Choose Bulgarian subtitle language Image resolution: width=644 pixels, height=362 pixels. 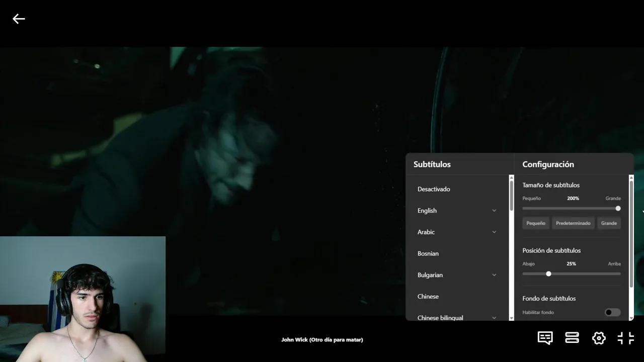click(x=430, y=275)
